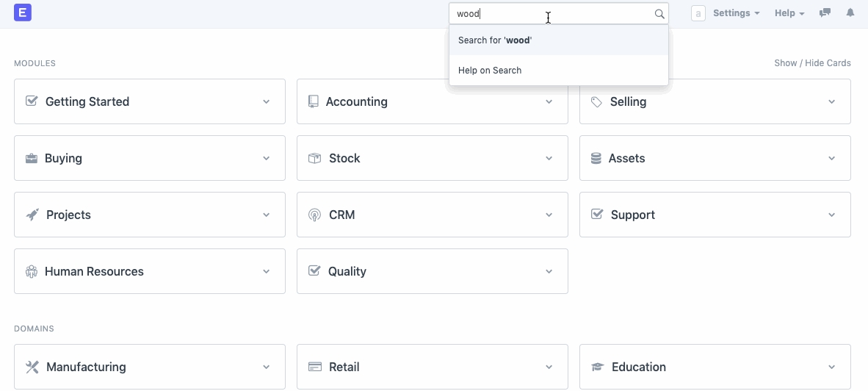Open the Settings menu
Screen dimensions: 868x391
736,13
